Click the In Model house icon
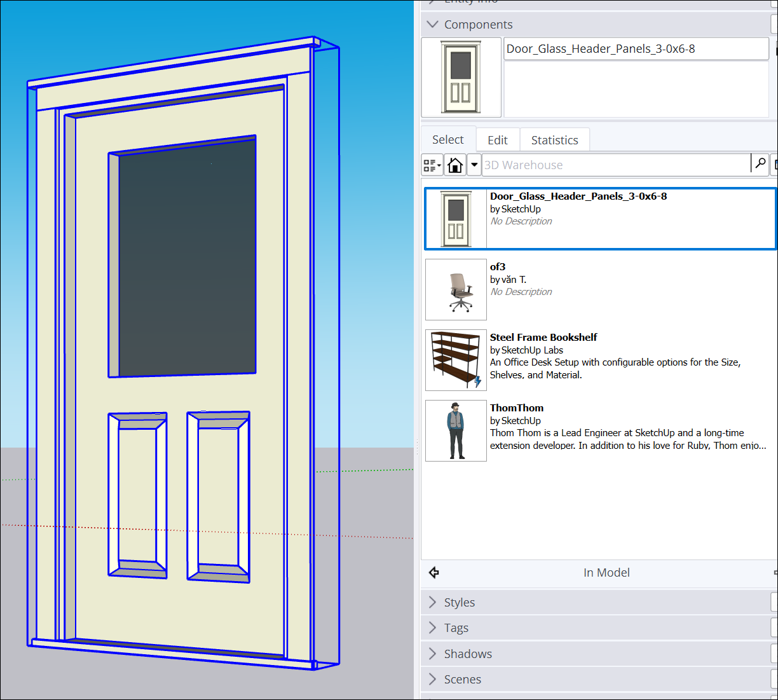This screenshot has width=778, height=700. [455, 165]
